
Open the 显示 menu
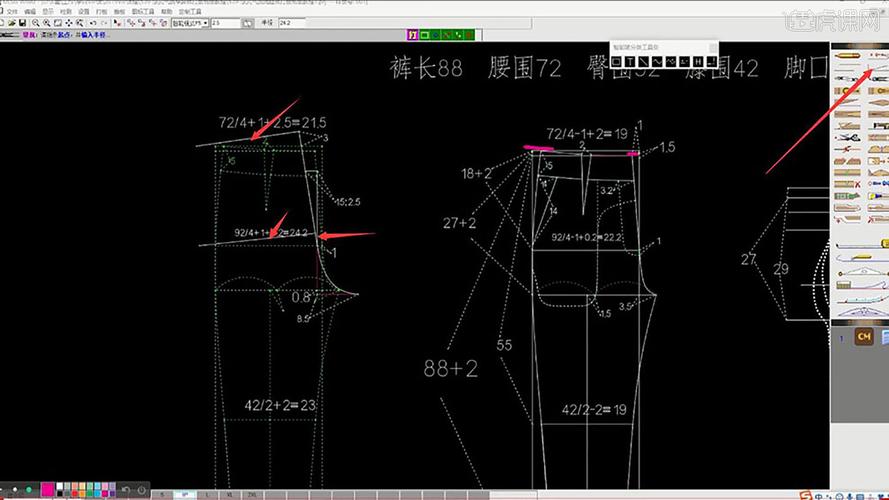click(48, 11)
